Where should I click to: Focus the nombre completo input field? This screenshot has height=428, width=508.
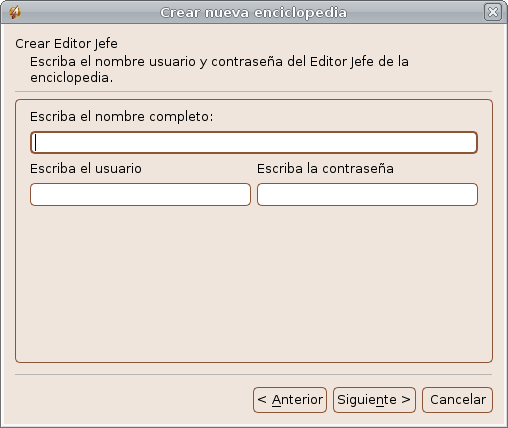click(254, 143)
